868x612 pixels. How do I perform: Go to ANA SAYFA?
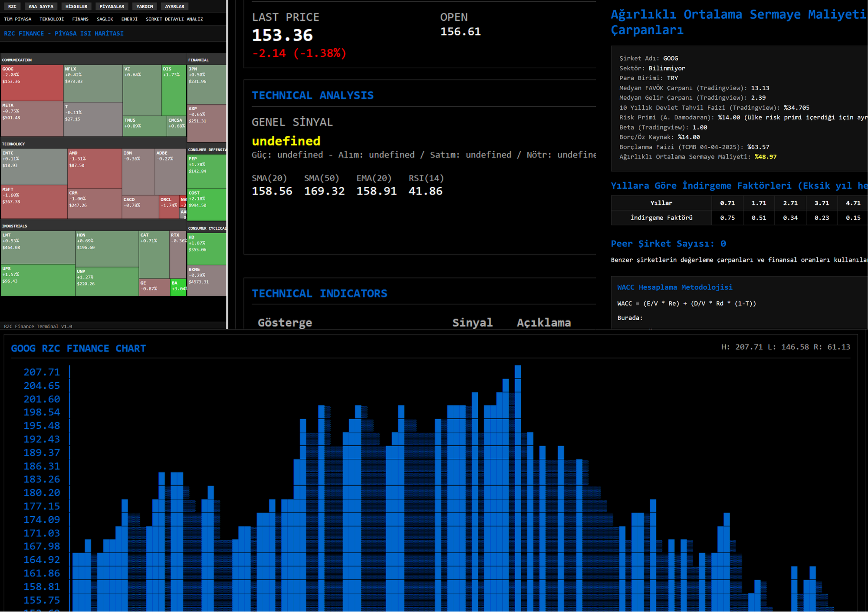[41, 7]
